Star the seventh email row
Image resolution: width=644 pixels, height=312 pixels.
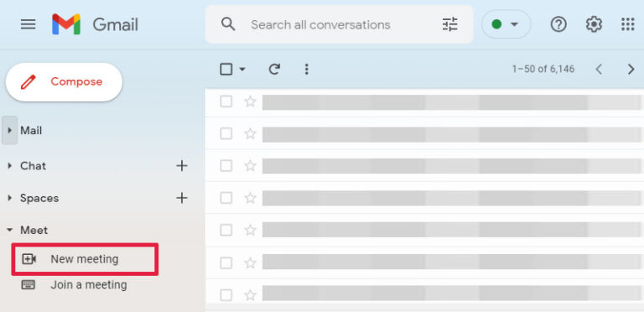click(x=250, y=294)
